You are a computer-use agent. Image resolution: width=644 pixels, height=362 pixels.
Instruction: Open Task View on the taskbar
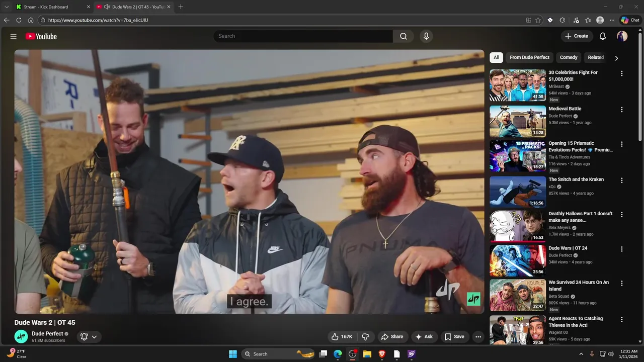coord(323,354)
